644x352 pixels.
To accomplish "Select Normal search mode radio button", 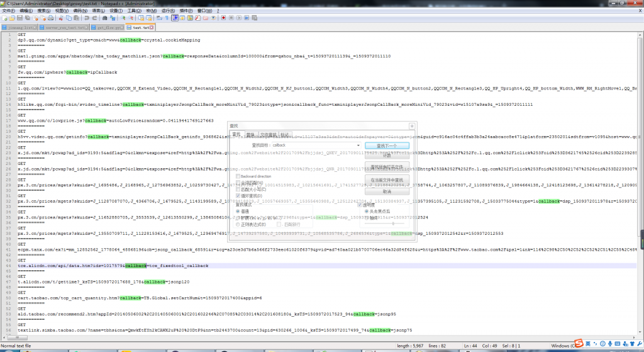I will tap(238, 212).
